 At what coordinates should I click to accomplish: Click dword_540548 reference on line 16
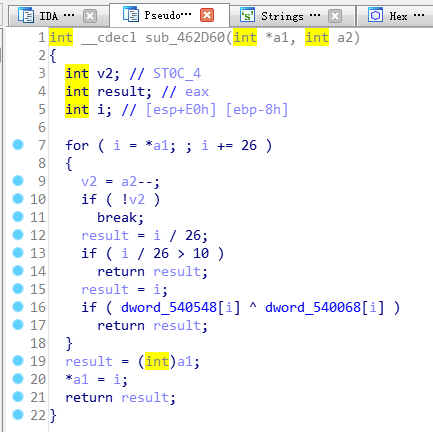click(x=169, y=307)
